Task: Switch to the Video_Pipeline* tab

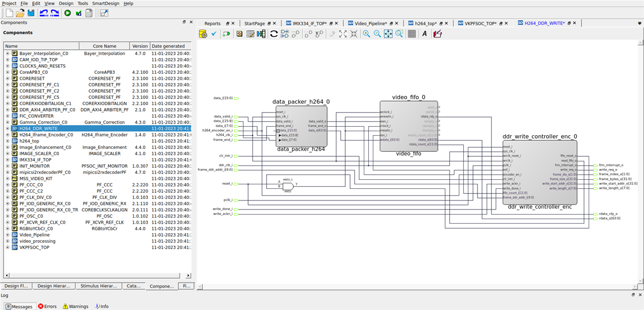Action: pyautogui.click(x=370, y=23)
